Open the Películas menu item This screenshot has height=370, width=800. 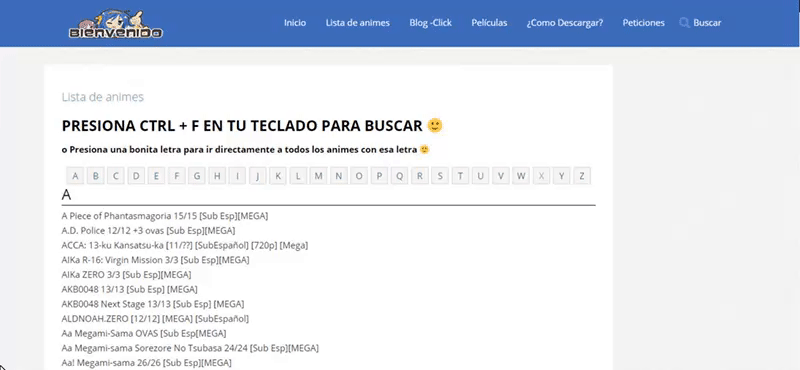[x=489, y=23]
